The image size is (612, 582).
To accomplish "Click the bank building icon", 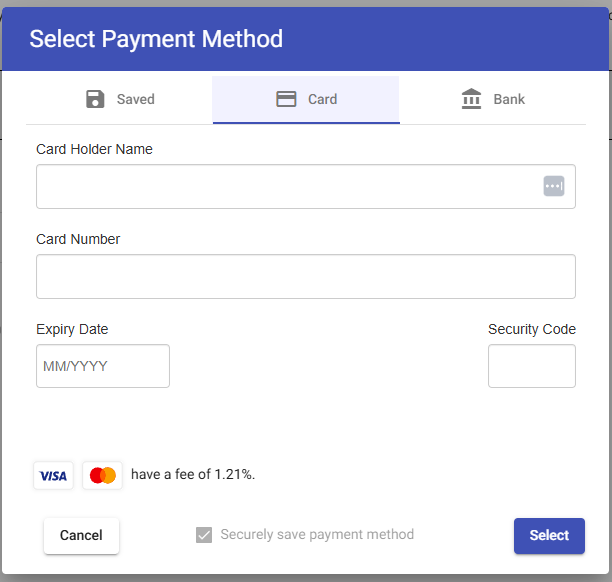I will 471,99.
